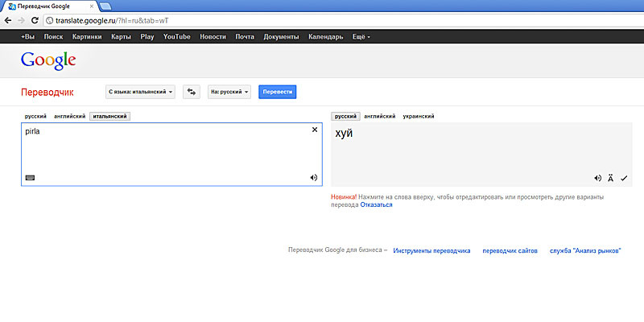644x322 pixels.
Task: Open the virtual keyboard icon
Action: (x=30, y=177)
